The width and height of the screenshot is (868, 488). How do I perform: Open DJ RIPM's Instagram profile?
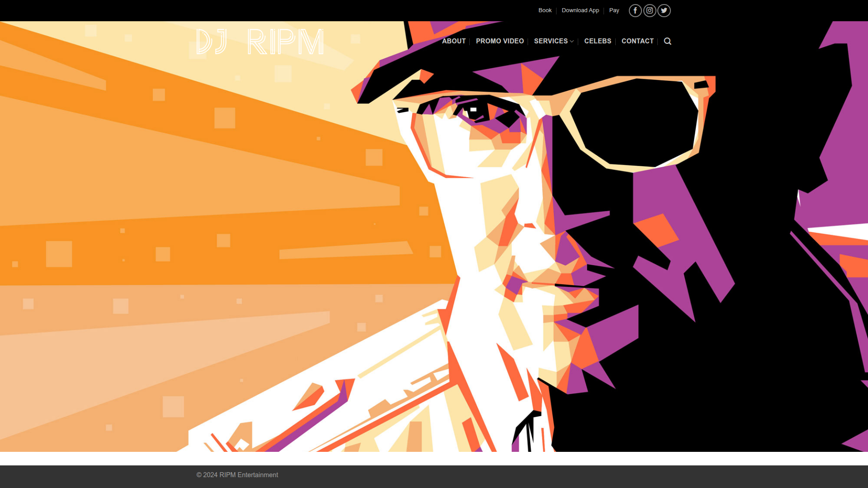click(x=649, y=10)
